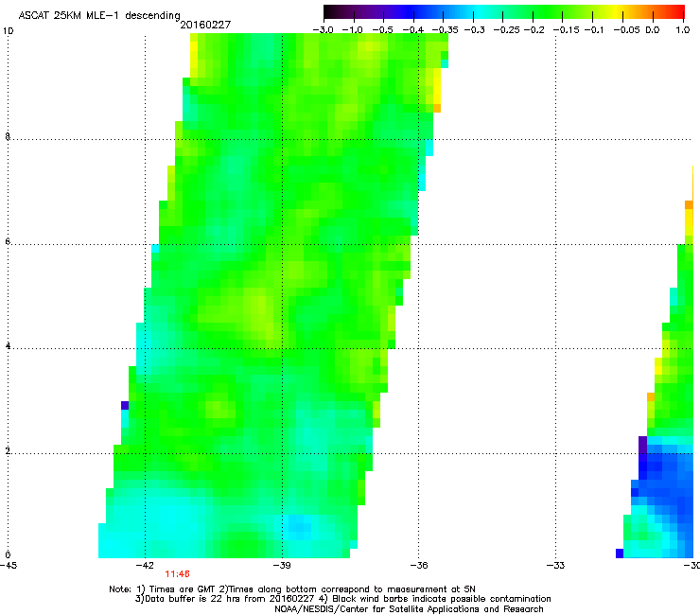Select the "-0.05" color scale label
This screenshot has width=700, height=615.
click(627, 30)
